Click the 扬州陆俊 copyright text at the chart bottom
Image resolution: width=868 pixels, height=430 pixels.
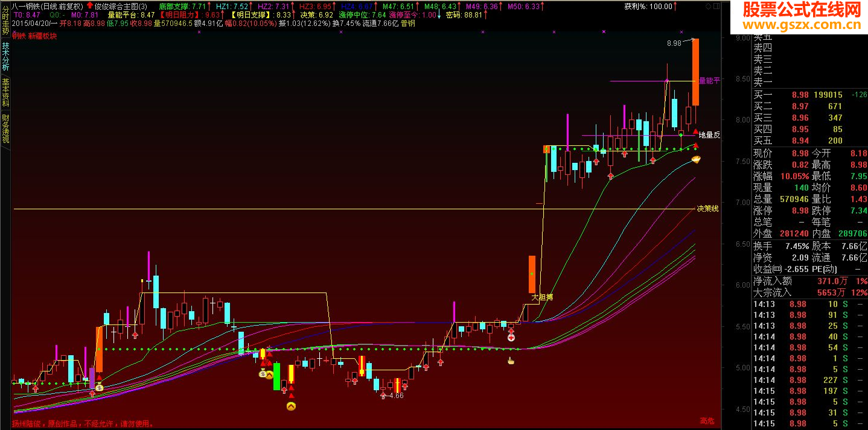point(83,424)
